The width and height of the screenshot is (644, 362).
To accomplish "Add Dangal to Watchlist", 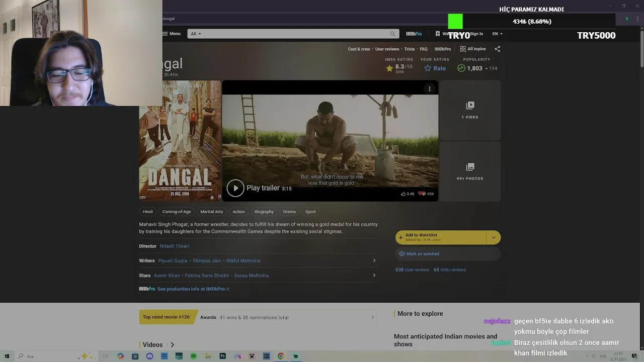I will [x=441, y=237].
